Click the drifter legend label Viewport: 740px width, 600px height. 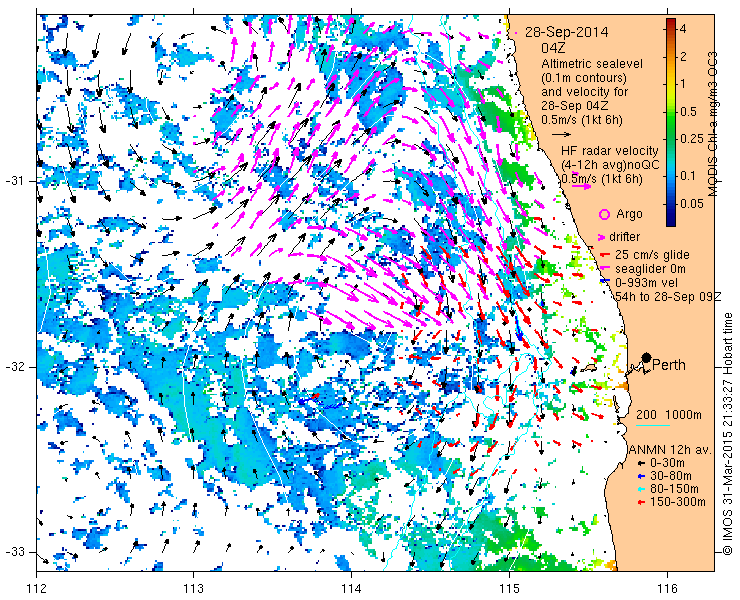pyautogui.click(x=624, y=237)
